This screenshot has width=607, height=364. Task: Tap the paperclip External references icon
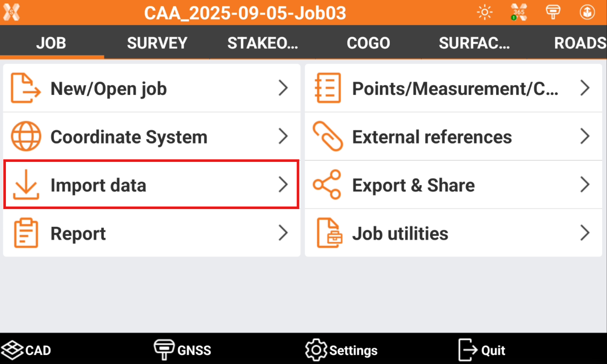click(328, 136)
